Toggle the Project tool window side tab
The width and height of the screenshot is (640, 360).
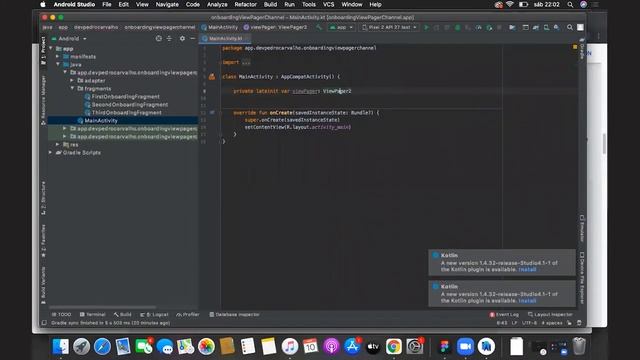coord(43,50)
